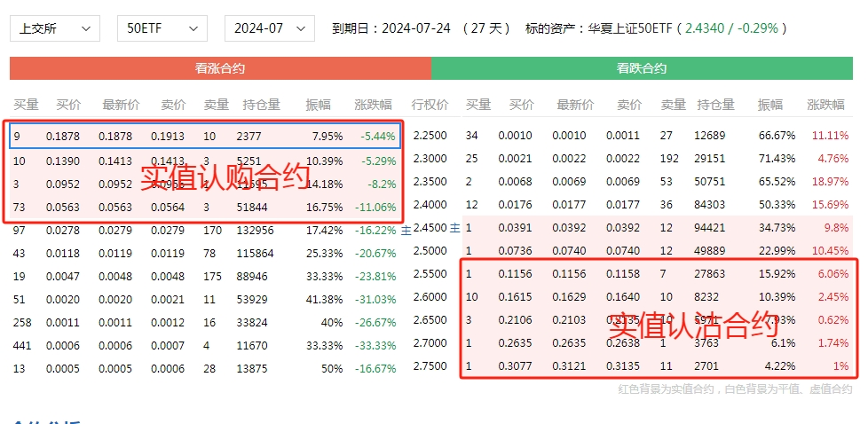This screenshot has width=868, height=424.
Task: Click the call-side 持仓量 column header
Action: coord(261,104)
